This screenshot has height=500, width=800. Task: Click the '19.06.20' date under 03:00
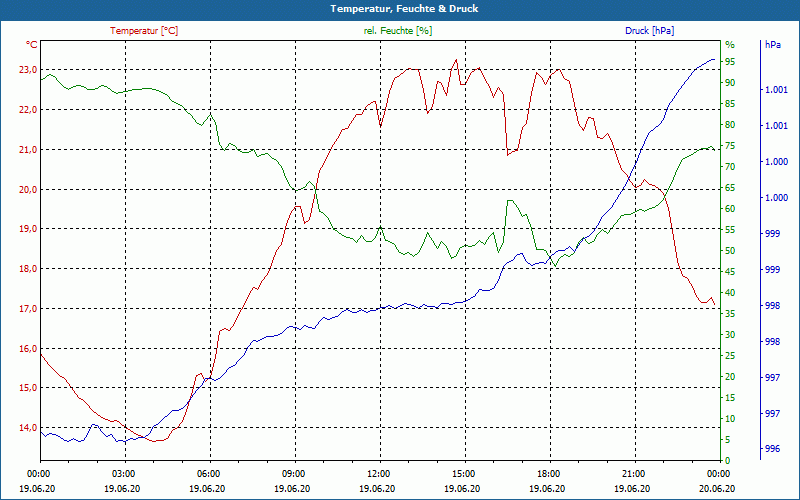click(x=122, y=488)
